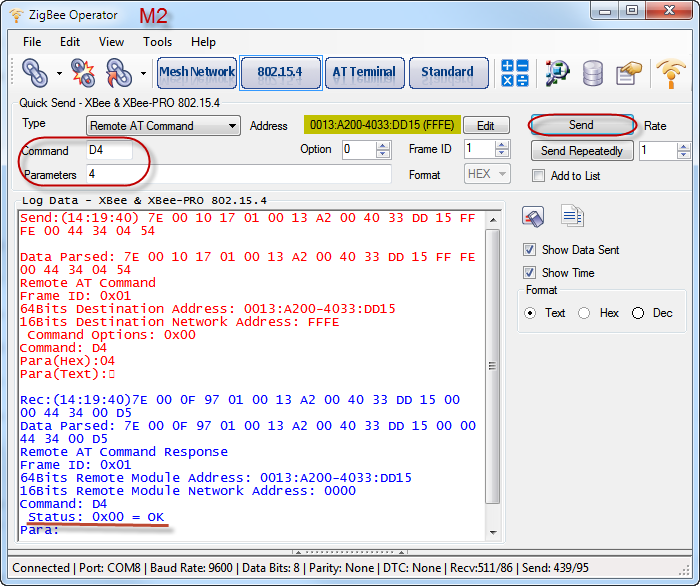Open the Help menu

[x=203, y=42]
